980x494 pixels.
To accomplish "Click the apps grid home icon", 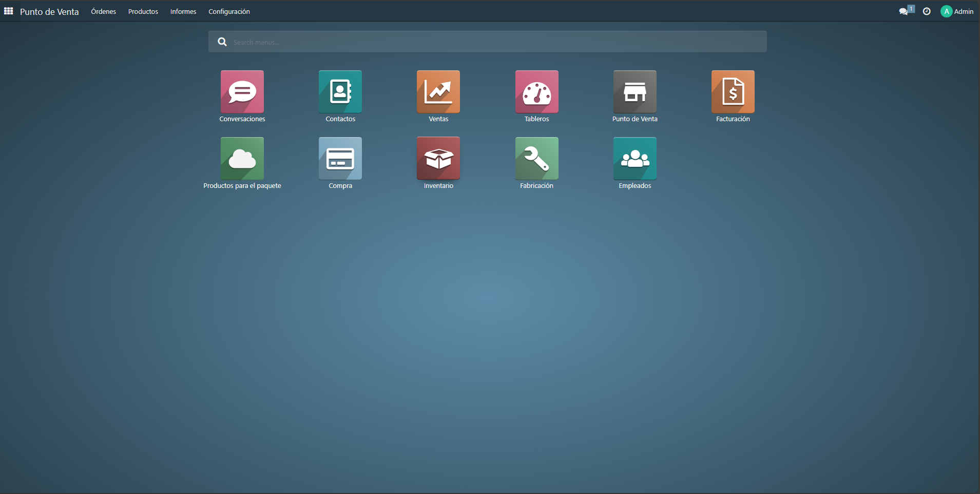I will [x=9, y=11].
